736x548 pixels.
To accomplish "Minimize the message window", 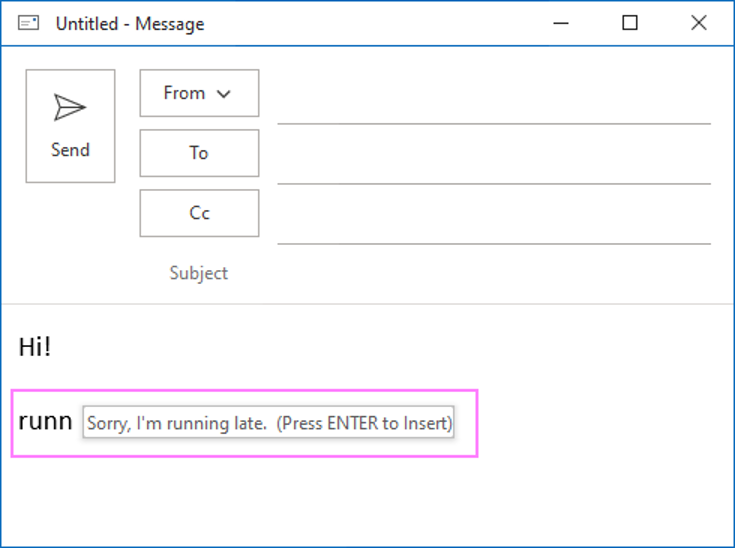I will pos(561,23).
